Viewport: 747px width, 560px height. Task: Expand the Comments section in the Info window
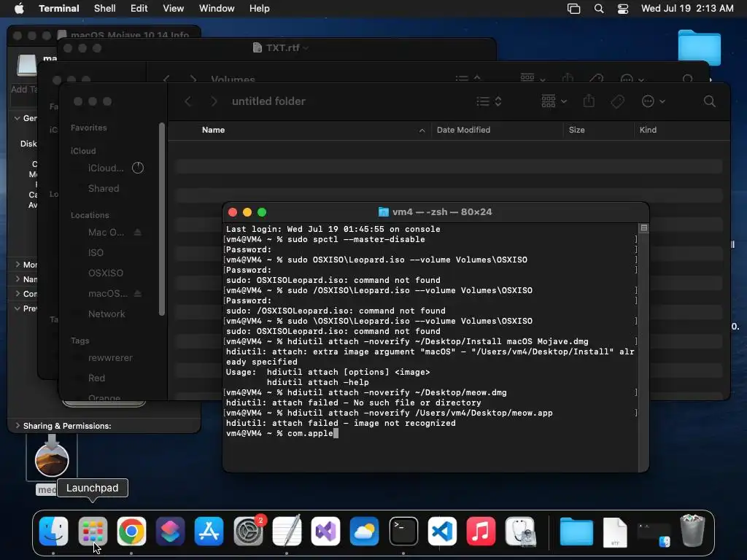pos(18,294)
